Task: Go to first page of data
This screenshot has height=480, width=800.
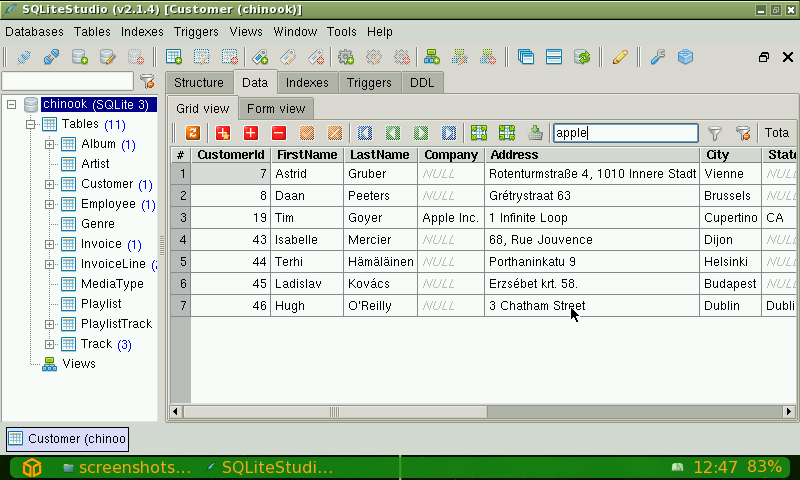Action: [x=365, y=133]
